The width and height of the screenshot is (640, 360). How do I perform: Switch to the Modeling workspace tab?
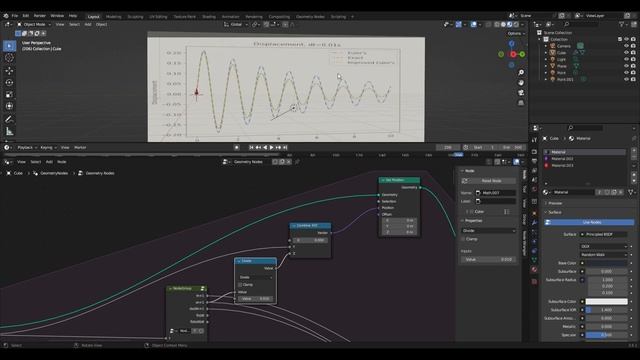click(x=113, y=17)
